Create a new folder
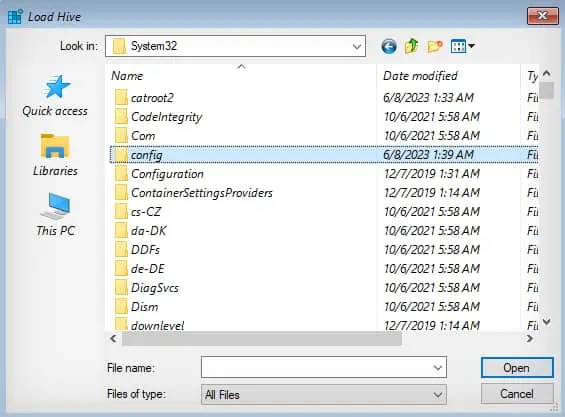565x417 pixels. (x=435, y=46)
